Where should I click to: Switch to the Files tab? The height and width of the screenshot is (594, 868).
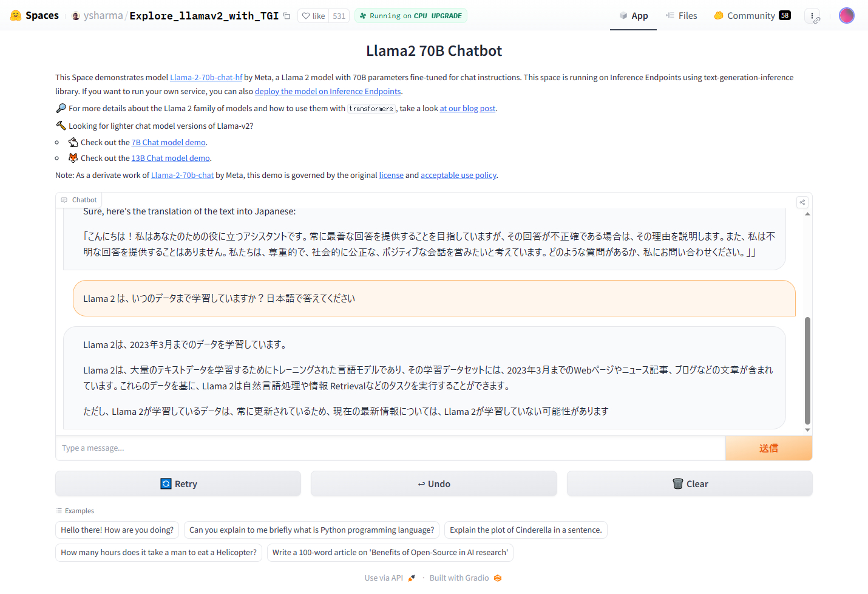click(681, 16)
